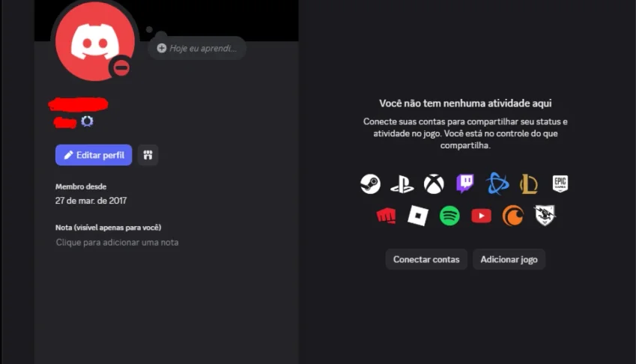Image resolution: width=636 pixels, height=364 pixels.
Task: Click the Epic Games connection icon
Action: (560, 183)
